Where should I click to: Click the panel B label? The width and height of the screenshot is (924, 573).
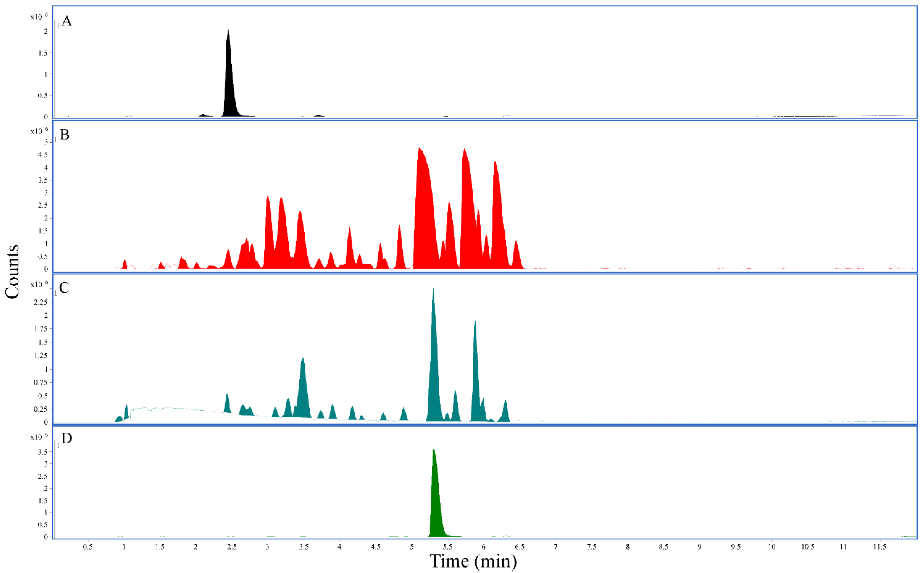pyautogui.click(x=65, y=135)
